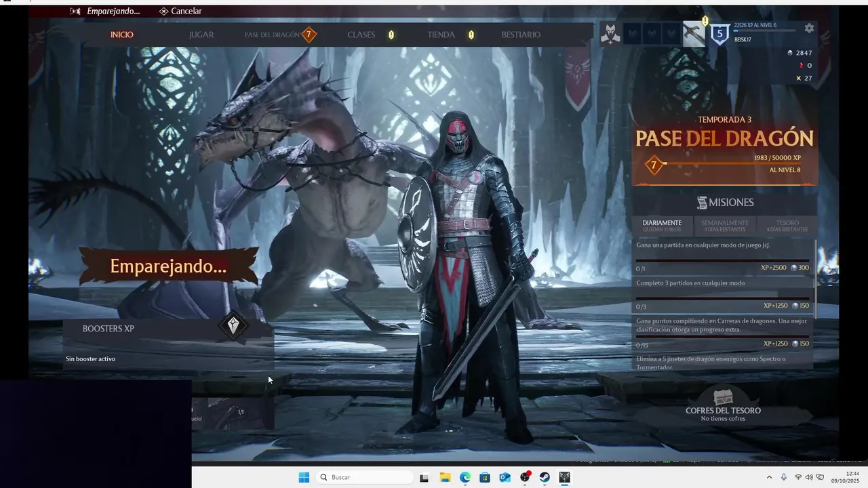
Task: Click the gold crossed-bones currency icon
Action: tap(799, 79)
